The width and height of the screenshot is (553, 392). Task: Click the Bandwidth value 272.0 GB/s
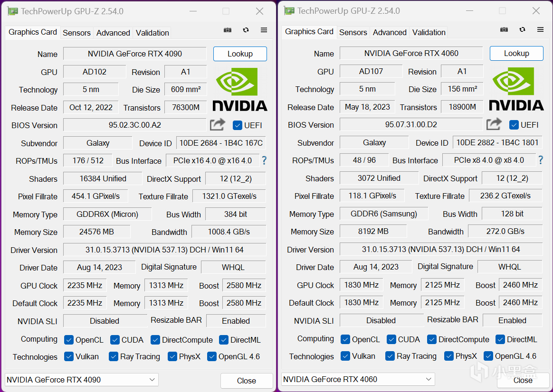point(505,232)
